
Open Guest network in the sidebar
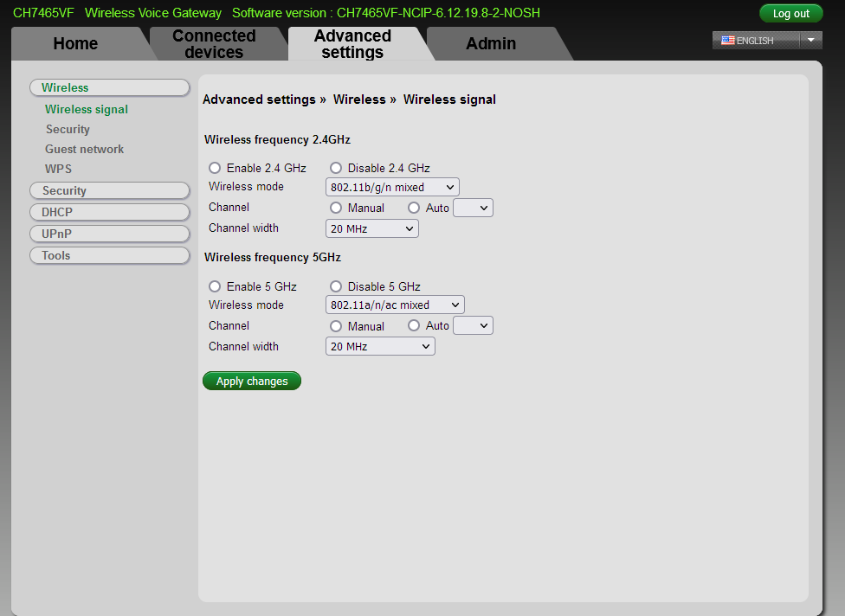(x=84, y=149)
